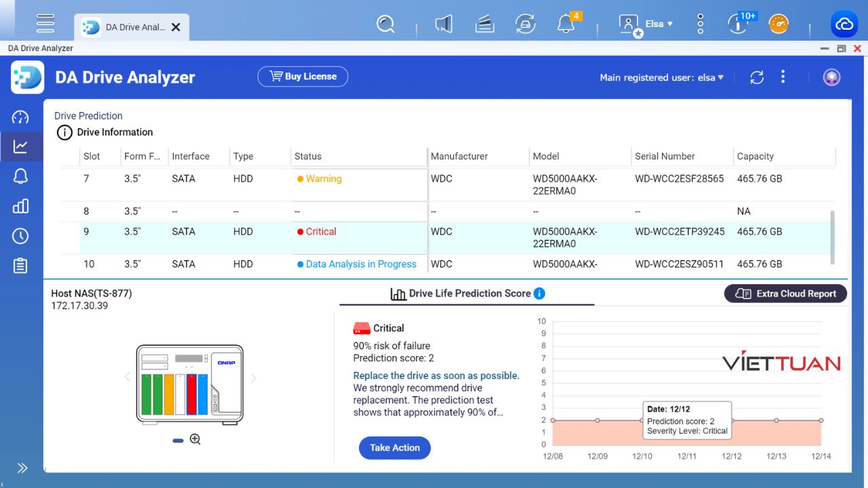Open the QTS search icon in top bar
Image resolution: width=868 pixels, height=488 pixels.
point(385,24)
